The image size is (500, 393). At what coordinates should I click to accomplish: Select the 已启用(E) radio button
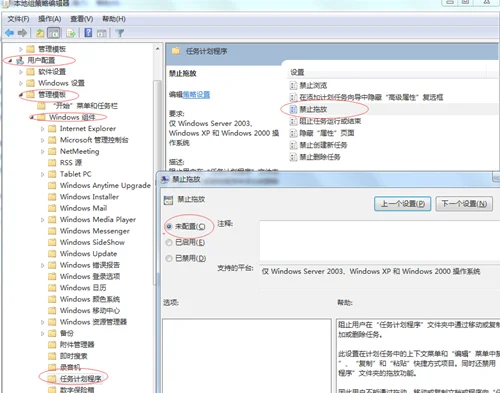(169, 242)
